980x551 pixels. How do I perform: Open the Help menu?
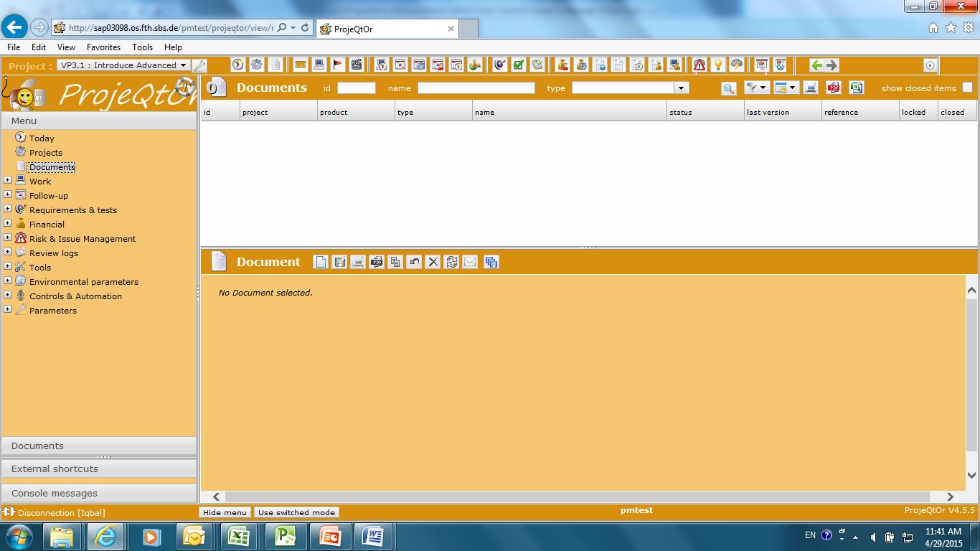[x=173, y=47]
